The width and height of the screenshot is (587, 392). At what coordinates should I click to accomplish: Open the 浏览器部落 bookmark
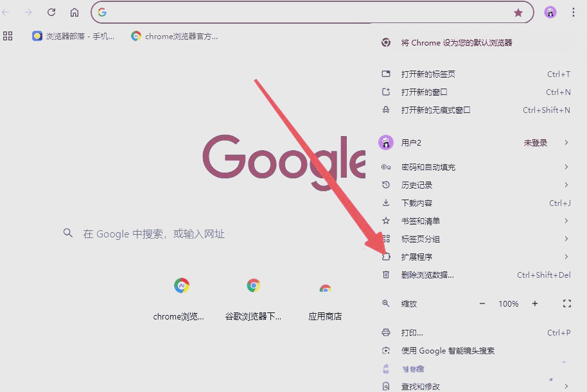[x=73, y=37]
